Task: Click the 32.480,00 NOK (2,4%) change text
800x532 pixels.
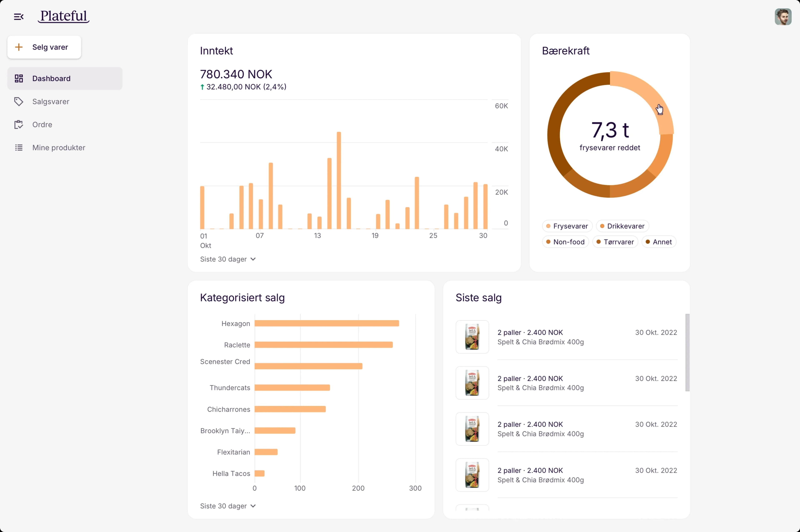Action: (246, 87)
